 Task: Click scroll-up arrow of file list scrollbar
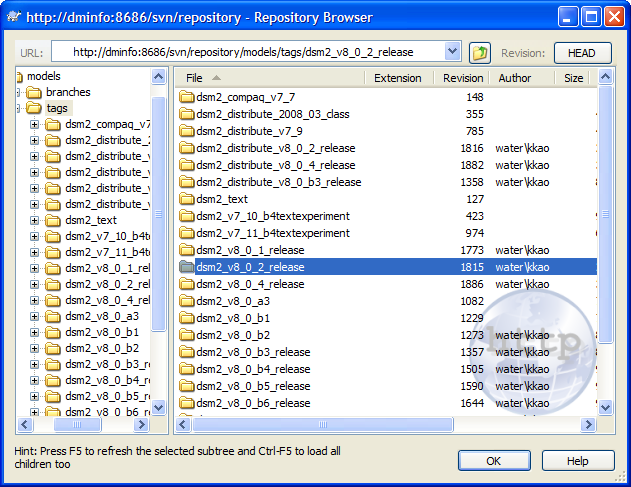[606, 76]
